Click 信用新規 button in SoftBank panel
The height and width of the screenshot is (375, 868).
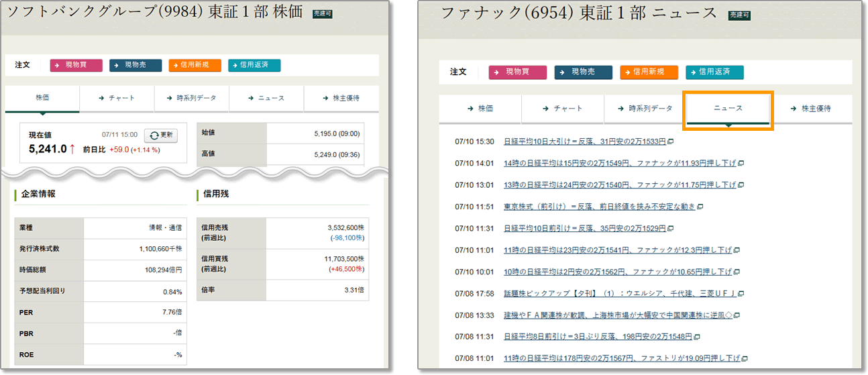click(195, 65)
